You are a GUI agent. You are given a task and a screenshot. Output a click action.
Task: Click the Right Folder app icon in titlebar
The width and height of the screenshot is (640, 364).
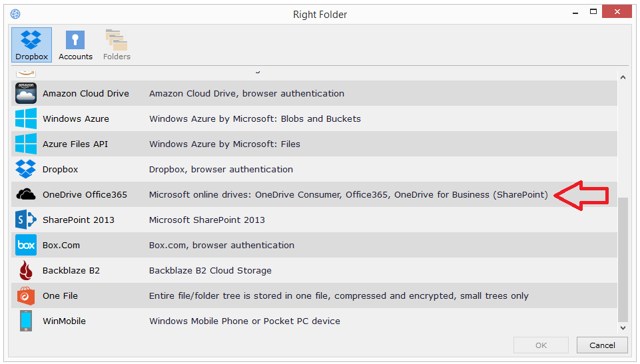click(x=15, y=14)
